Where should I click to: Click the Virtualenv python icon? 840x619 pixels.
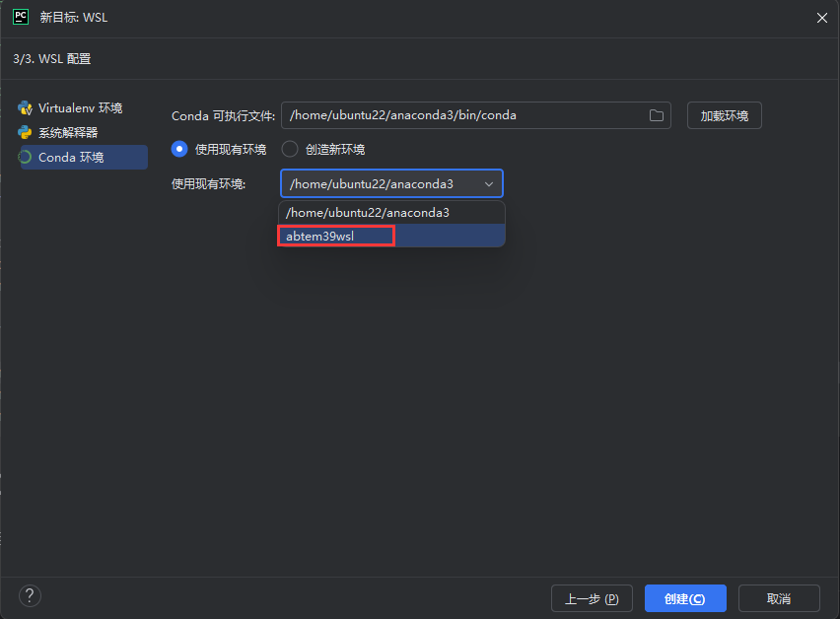(25, 108)
